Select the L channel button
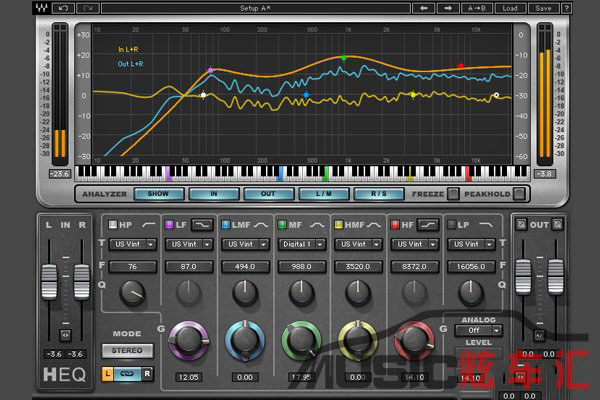This screenshot has width=600, height=400. click(x=108, y=374)
